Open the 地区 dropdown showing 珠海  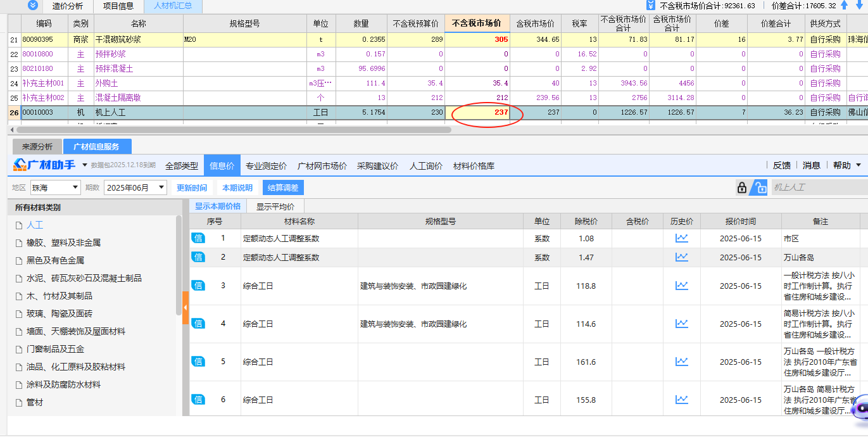pyautogui.click(x=55, y=187)
